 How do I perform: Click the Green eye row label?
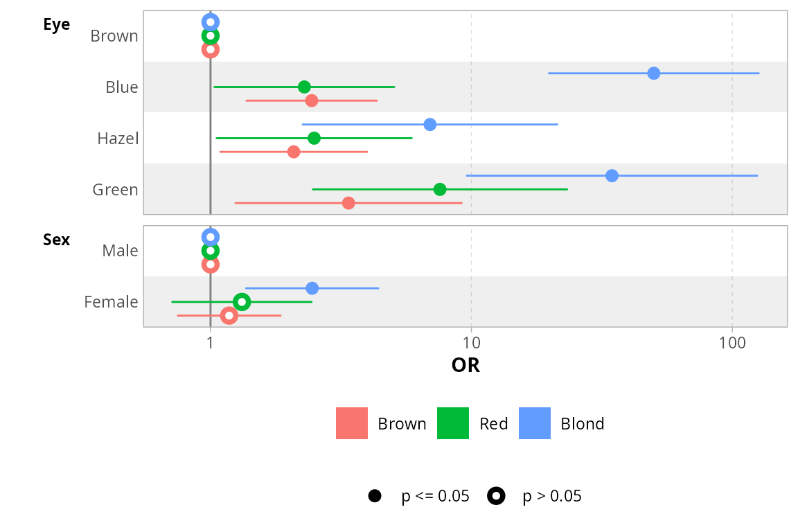pos(115,190)
